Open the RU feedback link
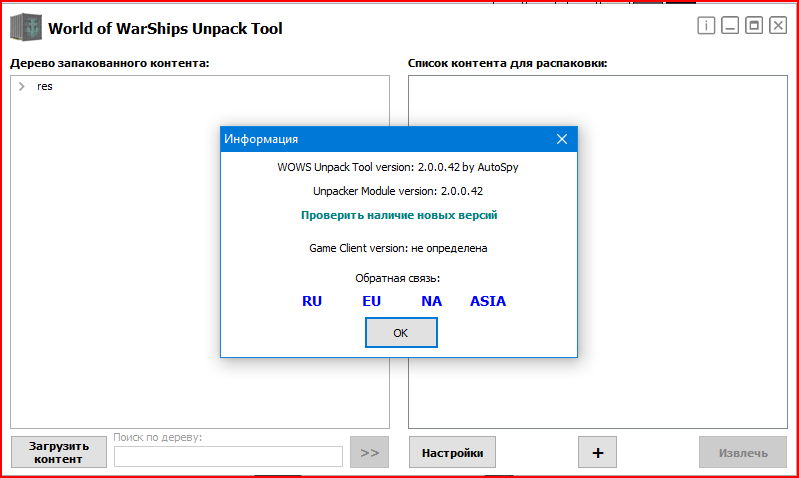 point(312,301)
